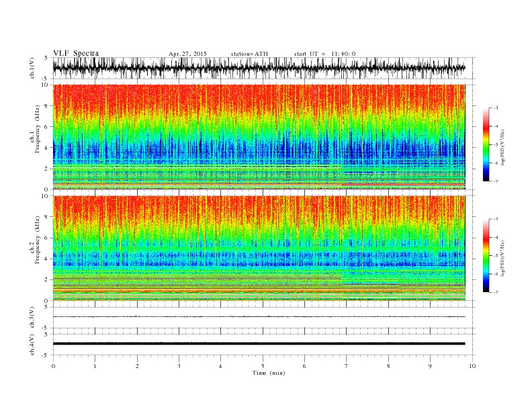Click the 'ch.3(V)' axis label
This screenshot has height=411, width=532.
pyautogui.click(x=32, y=317)
